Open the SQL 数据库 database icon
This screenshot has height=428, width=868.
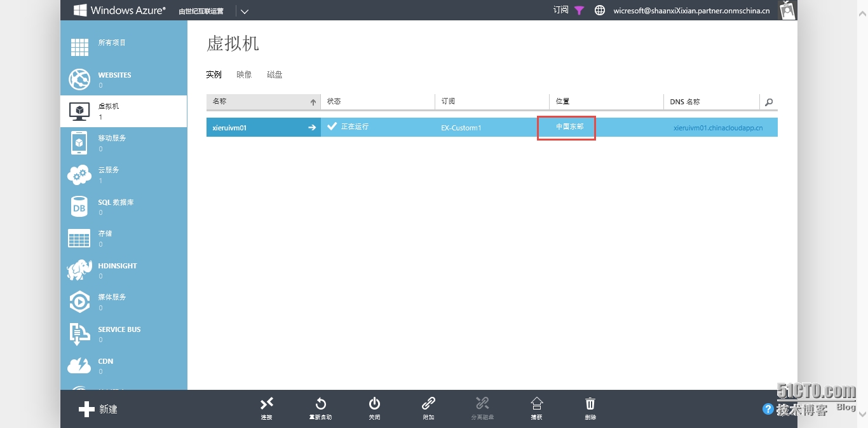79,207
